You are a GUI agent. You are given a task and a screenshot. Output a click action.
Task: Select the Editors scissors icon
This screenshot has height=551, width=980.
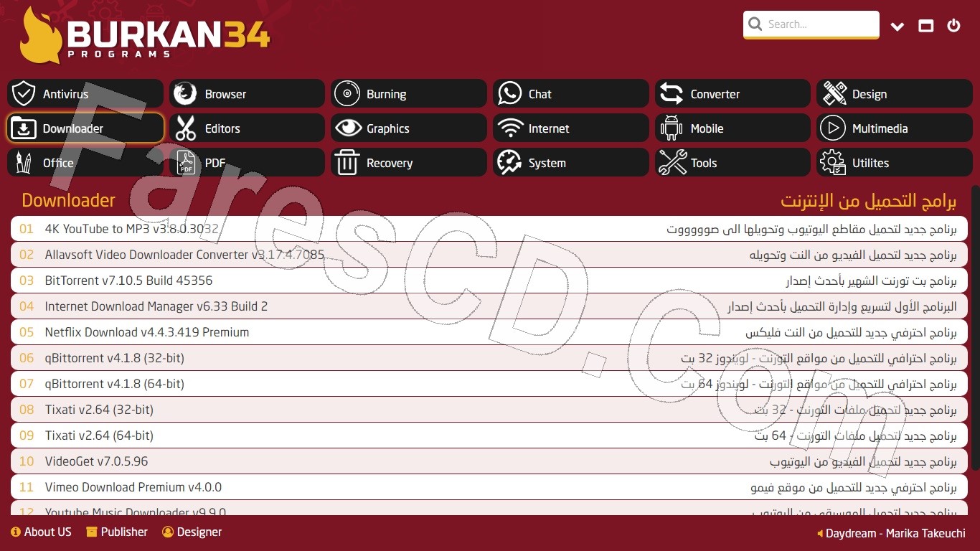click(x=185, y=128)
